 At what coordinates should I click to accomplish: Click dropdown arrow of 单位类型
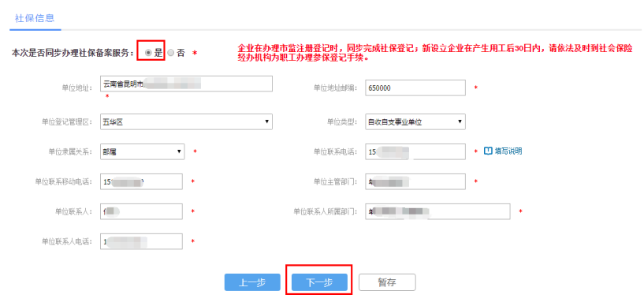pyautogui.click(x=460, y=121)
